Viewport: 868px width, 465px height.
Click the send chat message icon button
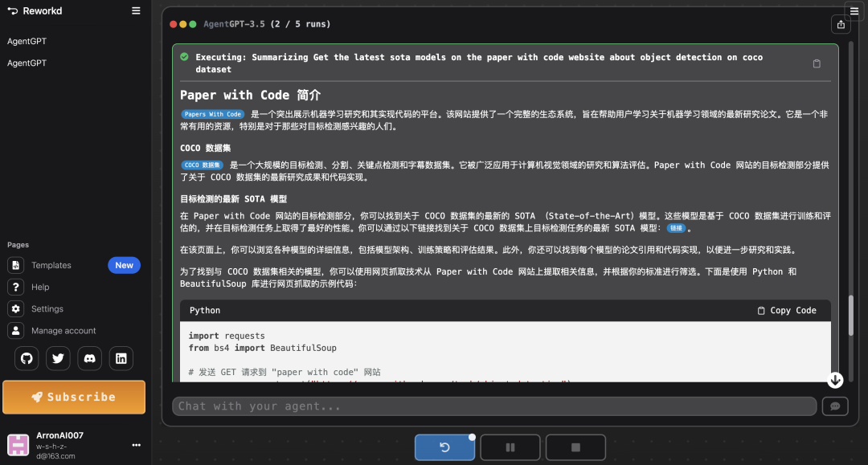point(835,406)
